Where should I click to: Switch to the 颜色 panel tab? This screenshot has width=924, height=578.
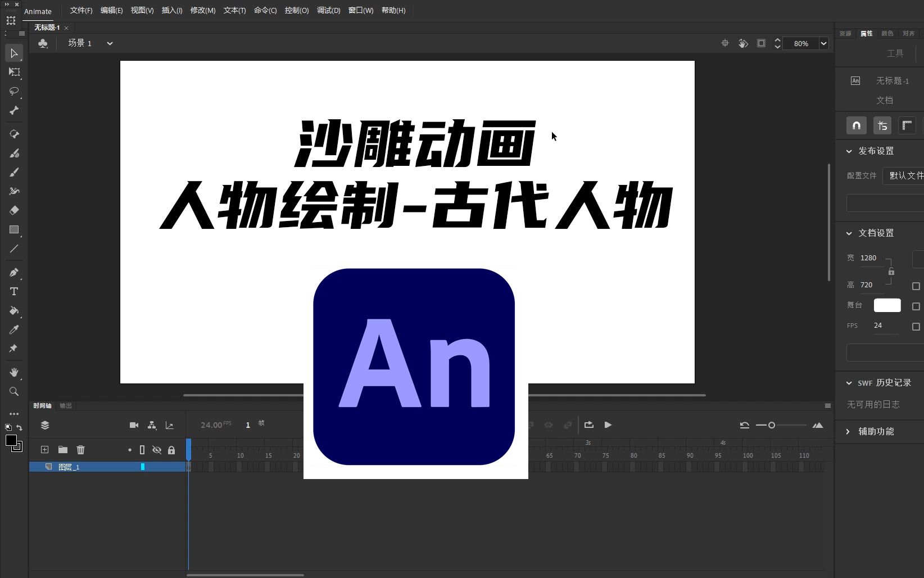pyautogui.click(x=887, y=33)
